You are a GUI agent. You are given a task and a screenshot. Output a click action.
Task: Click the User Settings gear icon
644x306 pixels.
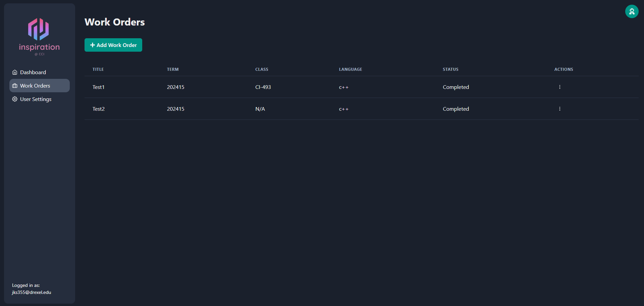coord(15,99)
